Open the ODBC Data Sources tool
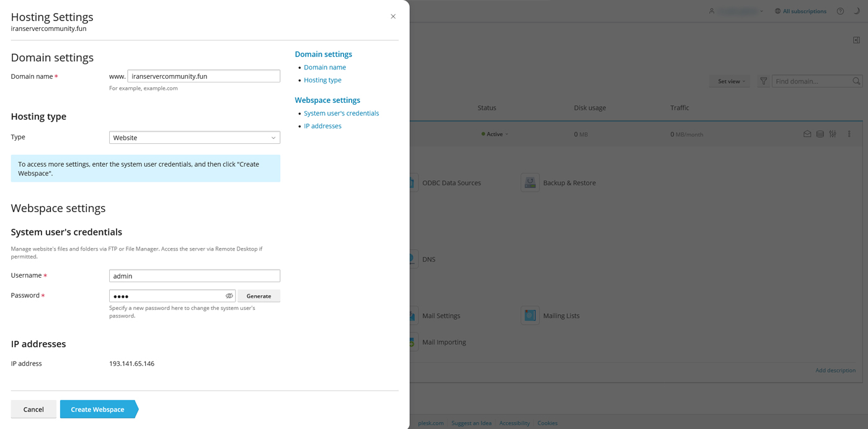 pyautogui.click(x=451, y=182)
